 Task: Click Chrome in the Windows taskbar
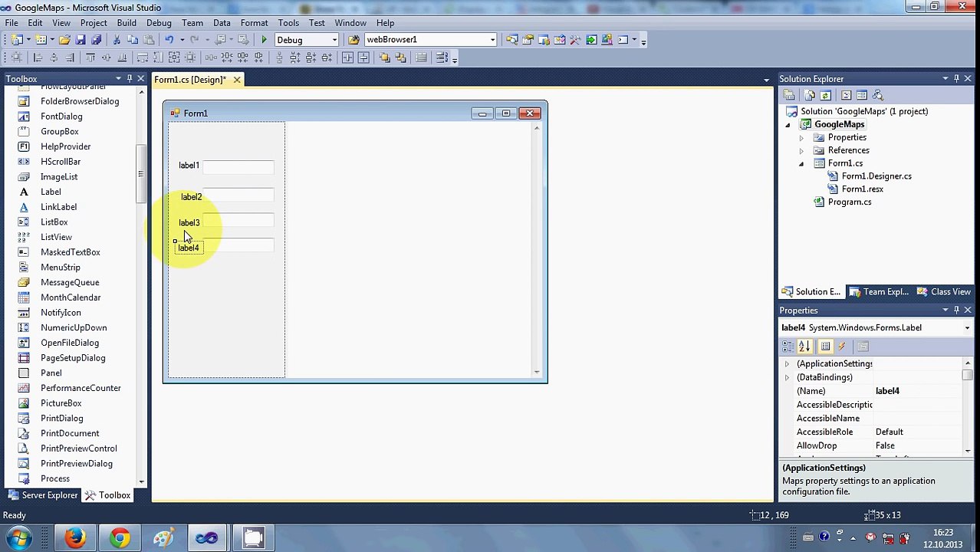coord(120,538)
